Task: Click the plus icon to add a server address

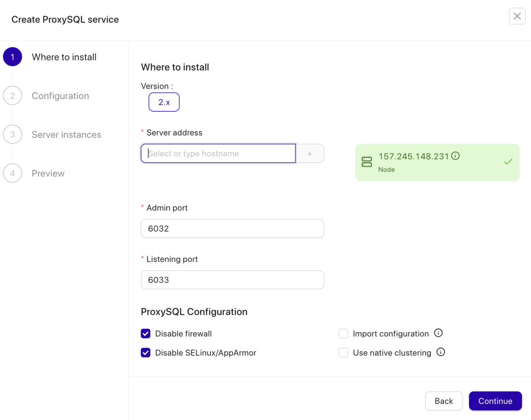Action: point(310,153)
